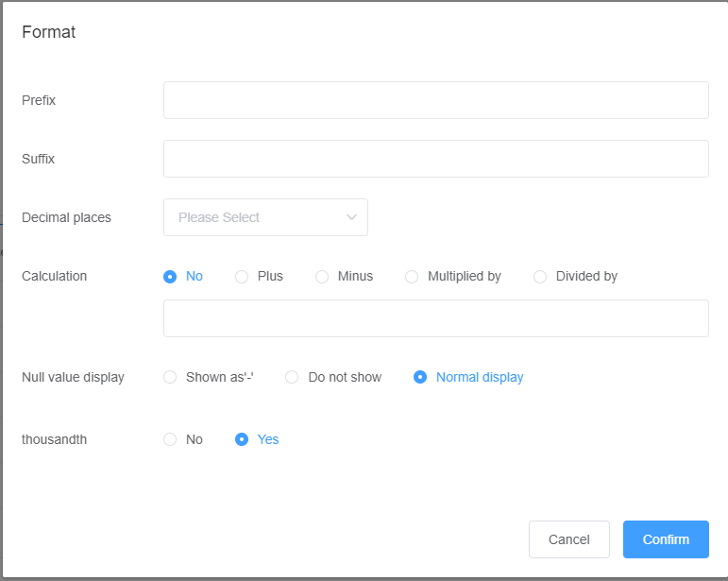Click the Decimal places dropdown chevron
The height and width of the screenshot is (581, 728).
click(x=351, y=217)
